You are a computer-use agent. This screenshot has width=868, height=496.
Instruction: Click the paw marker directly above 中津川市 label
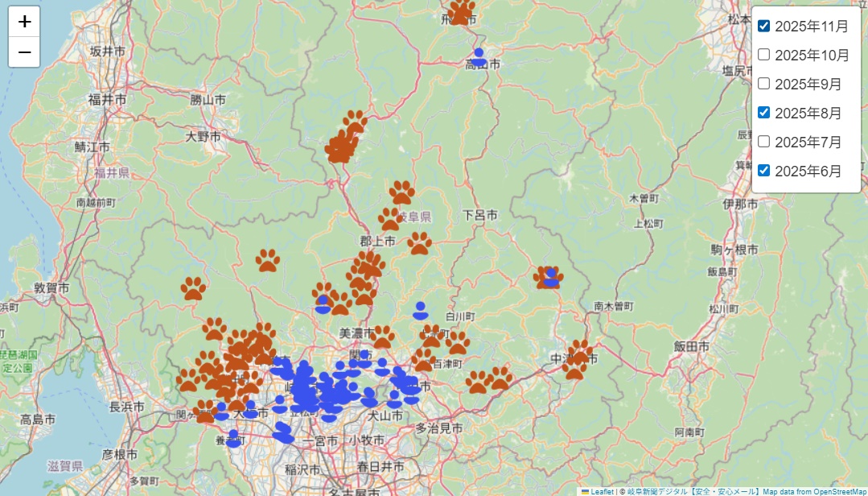580,351
